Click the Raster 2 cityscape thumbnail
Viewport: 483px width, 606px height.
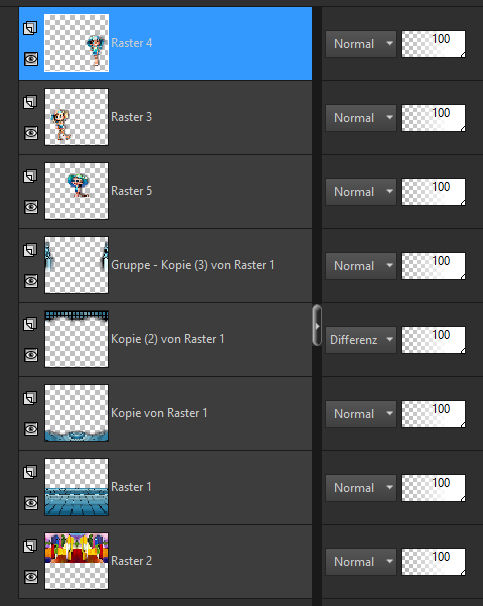pyautogui.click(x=77, y=561)
